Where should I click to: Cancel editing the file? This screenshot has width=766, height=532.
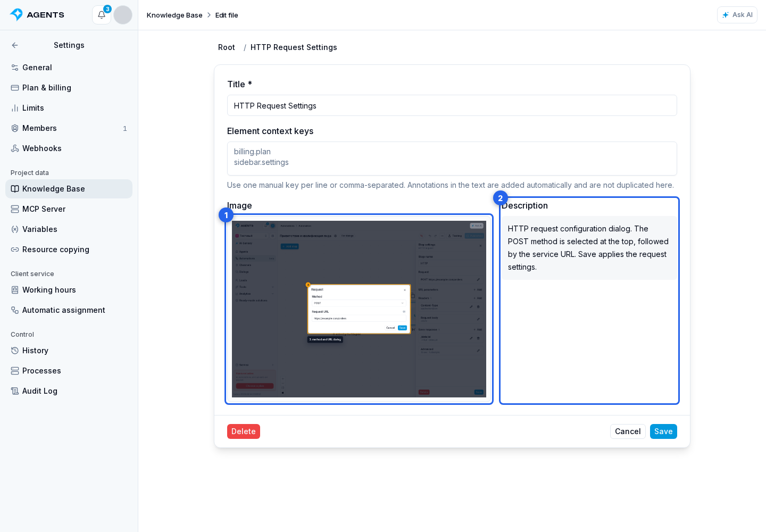pyautogui.click(x=628, y=431)
